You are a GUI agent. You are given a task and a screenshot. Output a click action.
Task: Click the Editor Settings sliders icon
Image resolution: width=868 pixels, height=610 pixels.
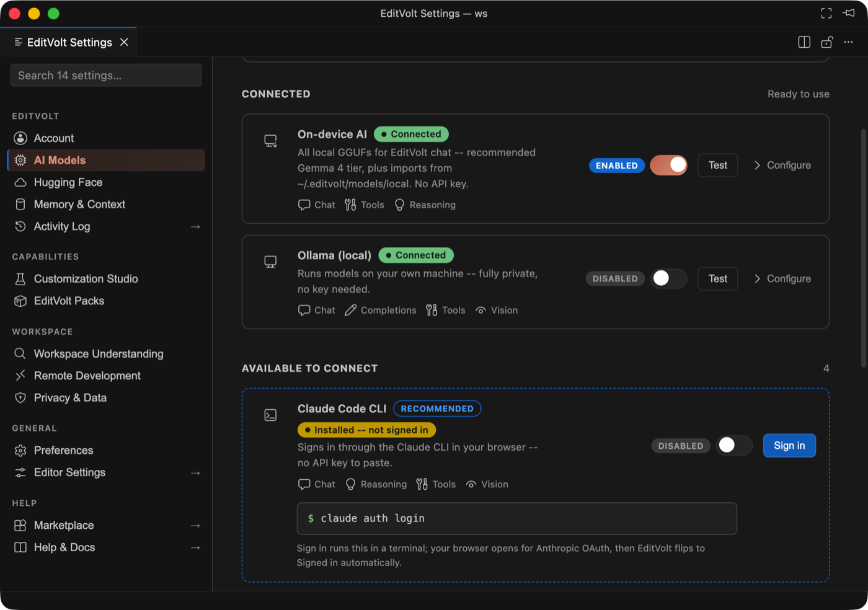tap(20, 472)
